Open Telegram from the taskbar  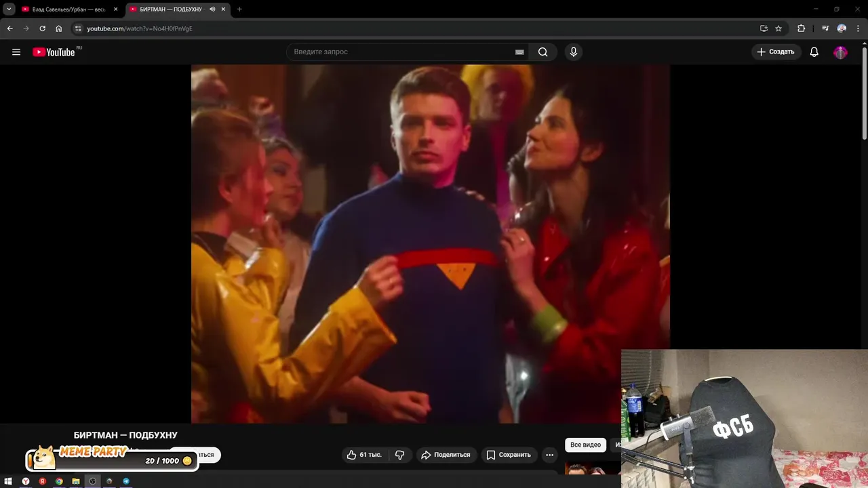[126, 481]
